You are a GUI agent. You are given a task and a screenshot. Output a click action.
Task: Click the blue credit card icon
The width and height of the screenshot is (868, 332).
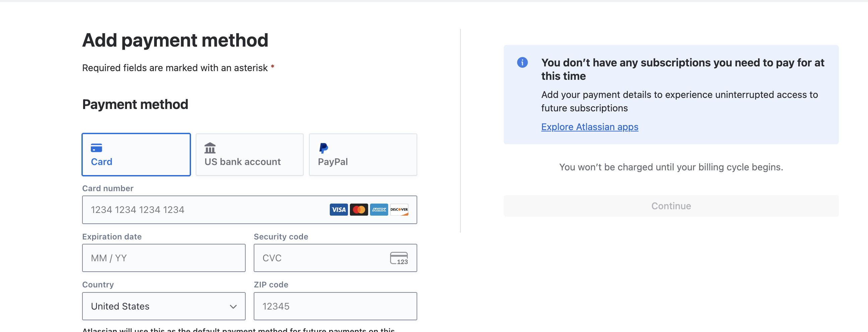(x=97, y=148)
